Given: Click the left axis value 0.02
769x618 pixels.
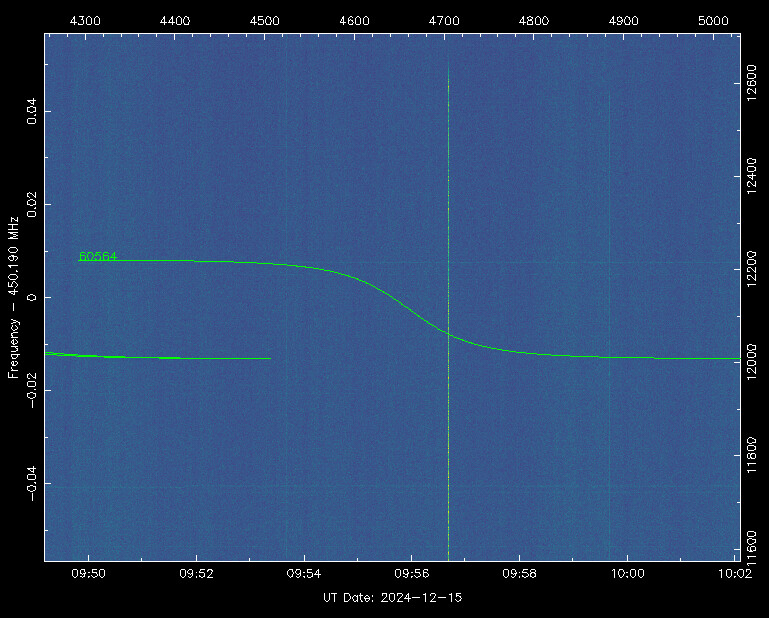Looking at the screenshot, I should tap(32, 205).
